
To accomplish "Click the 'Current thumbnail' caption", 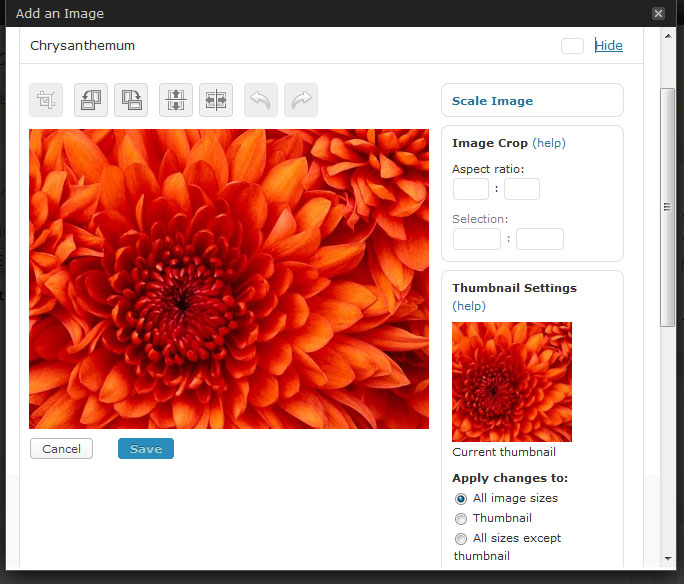I will click(x=504, y=452).
